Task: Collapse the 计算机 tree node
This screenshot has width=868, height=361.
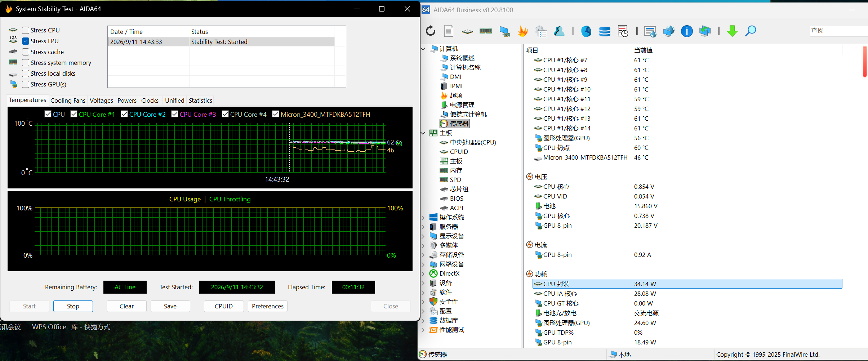Action: 423,49
